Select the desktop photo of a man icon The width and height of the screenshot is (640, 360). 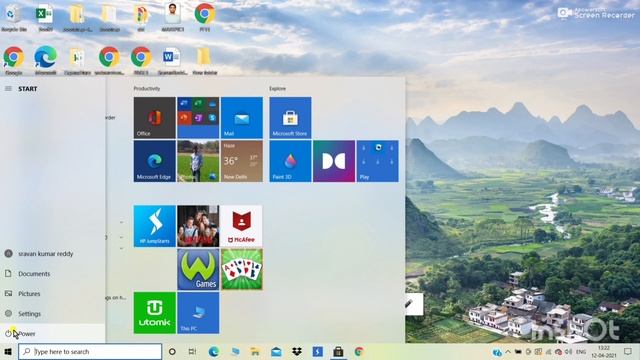[173, 17]
